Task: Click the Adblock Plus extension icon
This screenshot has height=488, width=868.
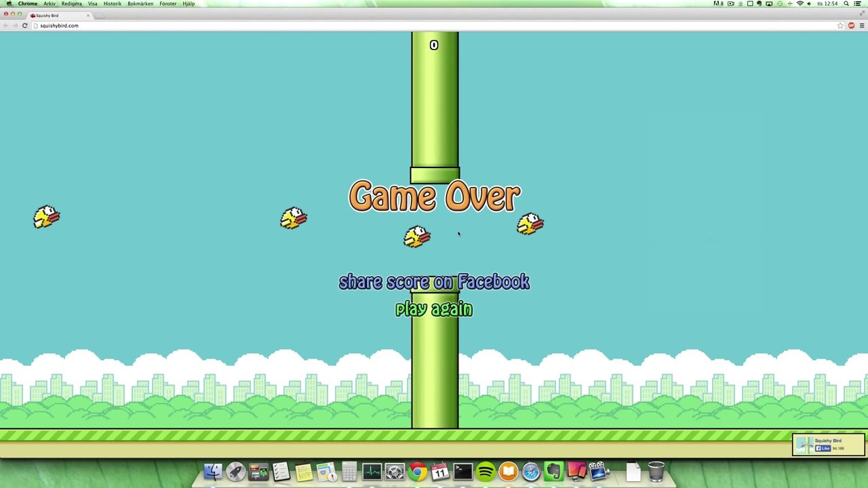Action: coord(851,26)
